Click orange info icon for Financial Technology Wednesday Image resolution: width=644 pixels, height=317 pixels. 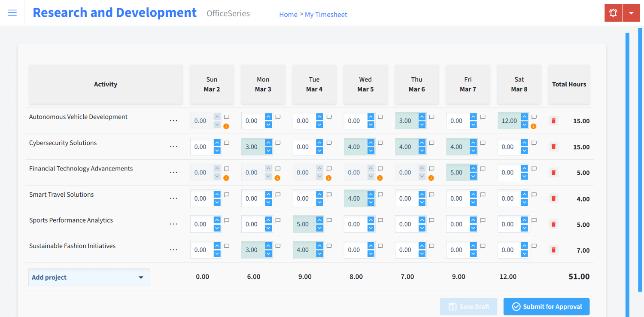click(380, 178)
